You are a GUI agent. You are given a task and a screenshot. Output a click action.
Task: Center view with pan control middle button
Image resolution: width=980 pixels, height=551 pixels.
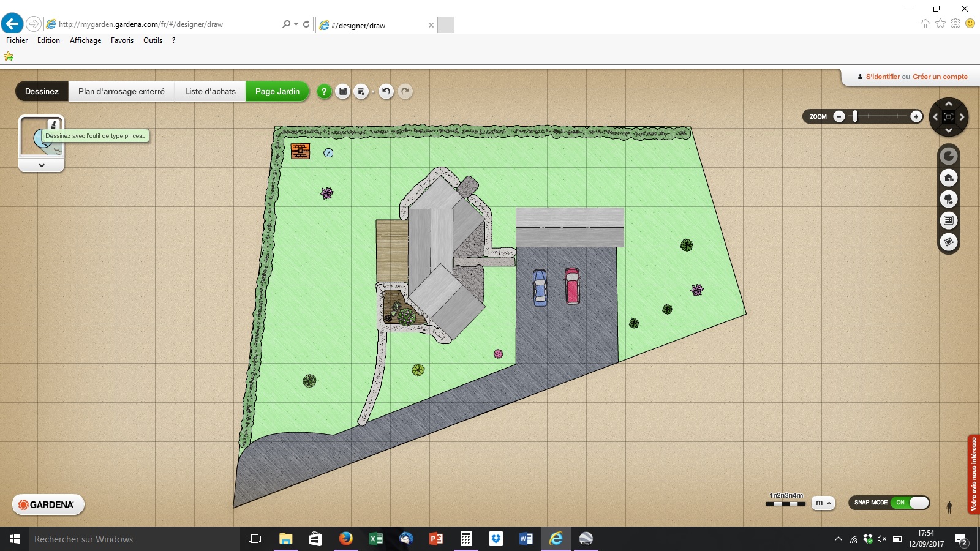[949, 117]
